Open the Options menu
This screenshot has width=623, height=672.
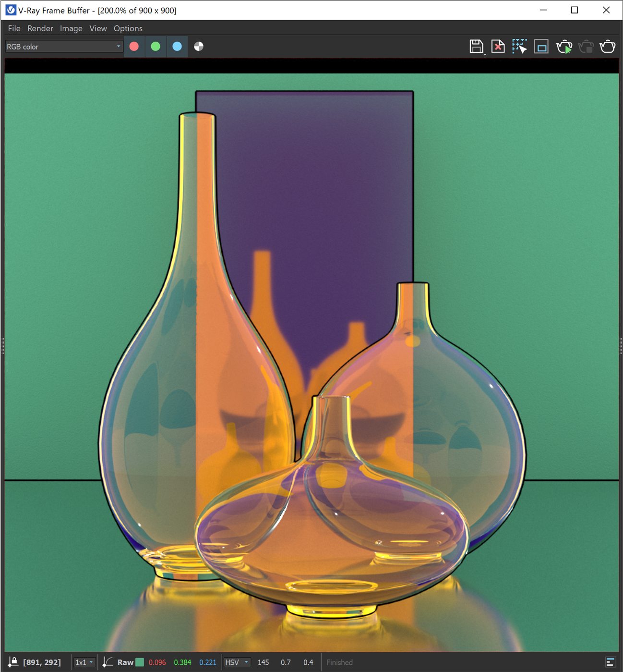coord(128,28)
